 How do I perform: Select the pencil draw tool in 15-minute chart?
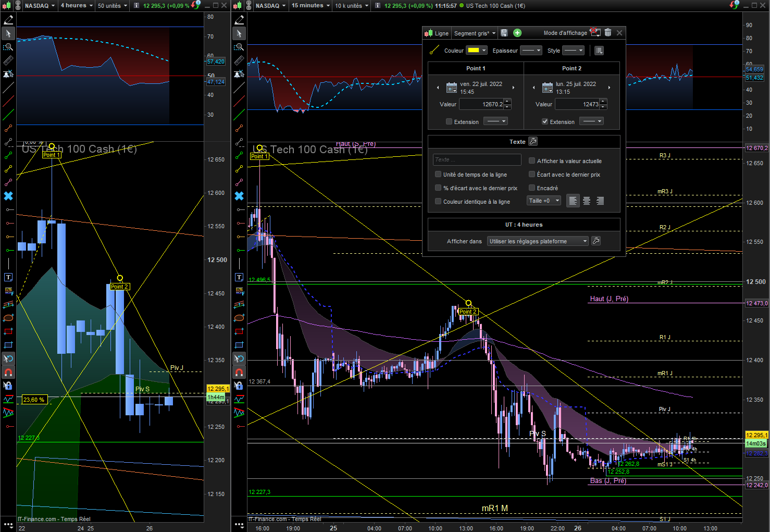[x=239, y=20]
